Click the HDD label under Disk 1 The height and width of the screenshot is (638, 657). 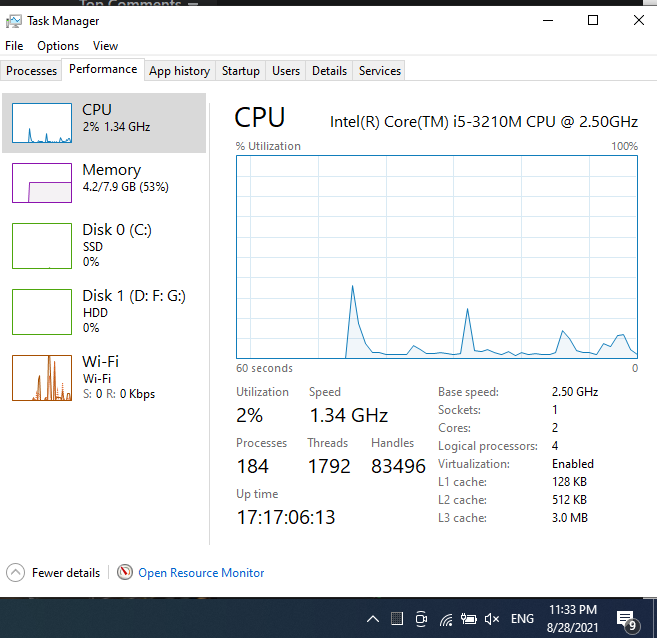pos(95,313)
